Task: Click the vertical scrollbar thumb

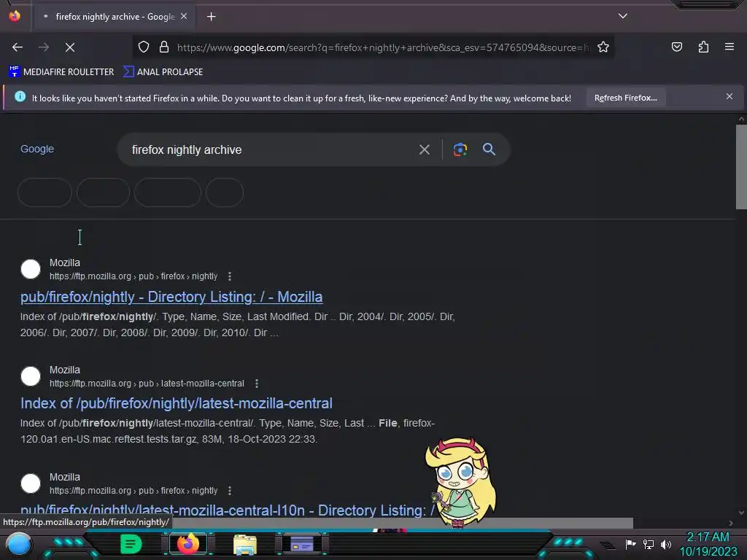Action: coord(741,167)
